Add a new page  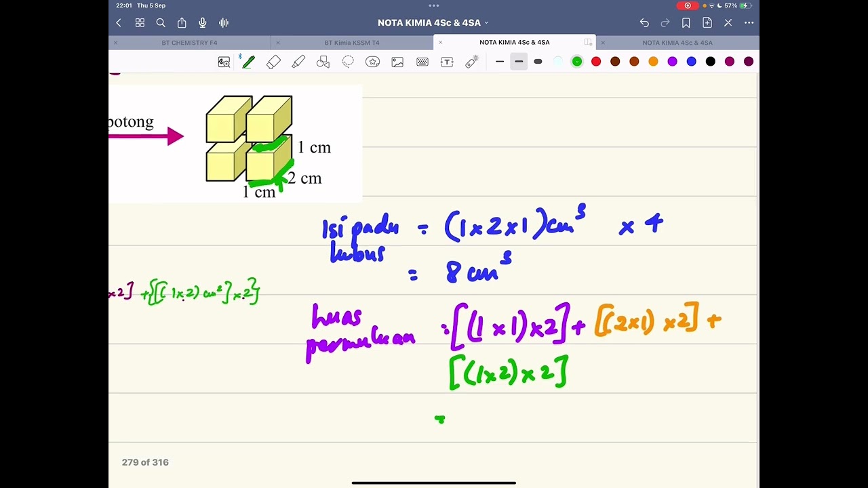[707, 23]
